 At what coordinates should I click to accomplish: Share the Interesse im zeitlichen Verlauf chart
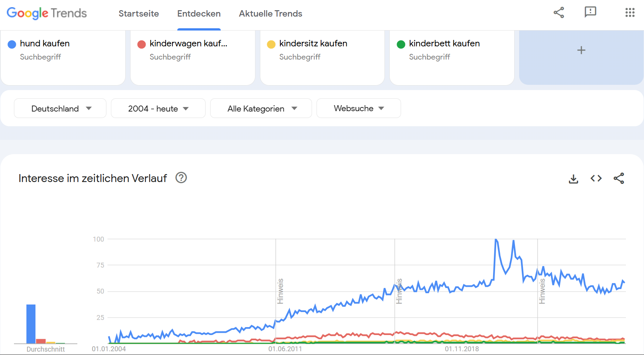(x=619, y=178)
